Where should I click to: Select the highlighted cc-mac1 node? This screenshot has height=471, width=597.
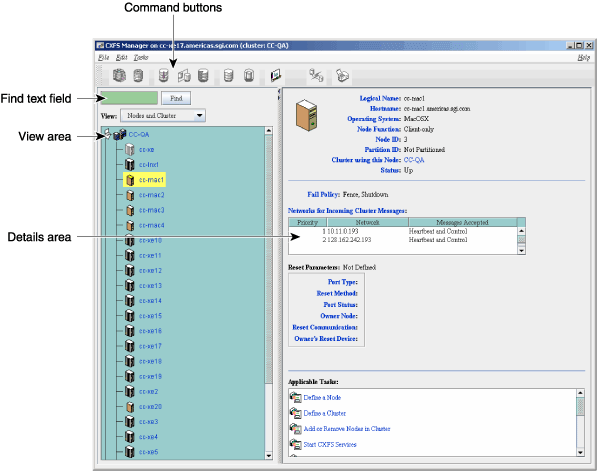pyautogui.click(x=145, y=180)
